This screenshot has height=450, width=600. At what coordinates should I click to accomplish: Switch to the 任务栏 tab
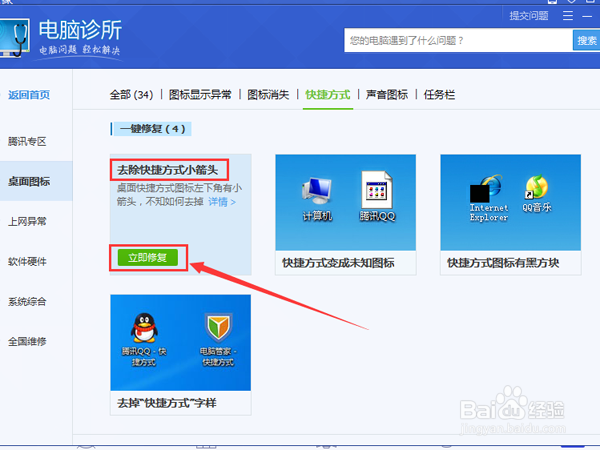tap(439, 95)
